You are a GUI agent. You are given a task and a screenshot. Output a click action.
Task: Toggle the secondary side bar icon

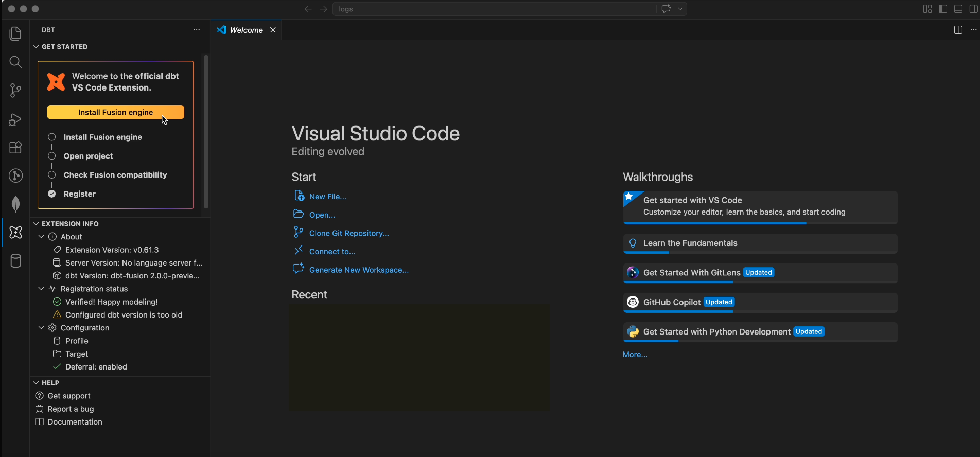pyautogui.click(x=973, y=9)
